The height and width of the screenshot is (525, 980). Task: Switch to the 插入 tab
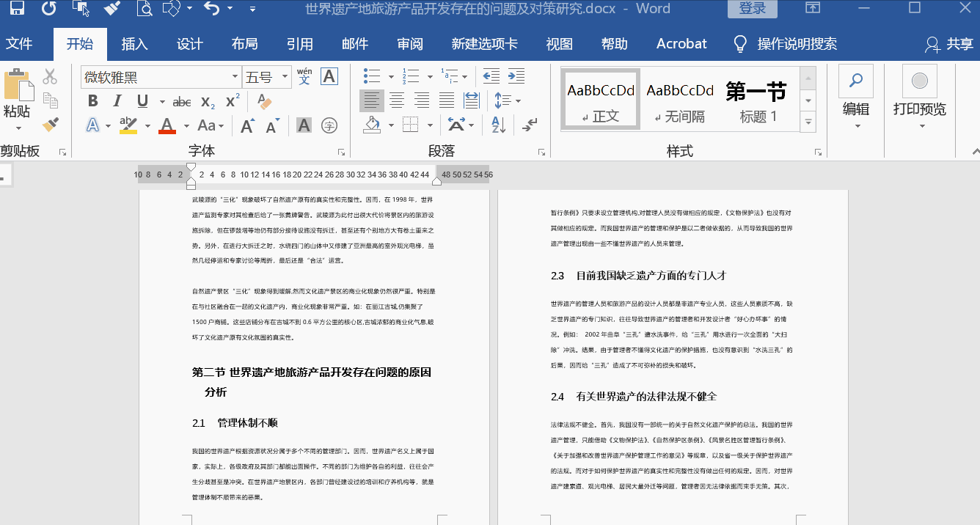click(x=135, y=44)
